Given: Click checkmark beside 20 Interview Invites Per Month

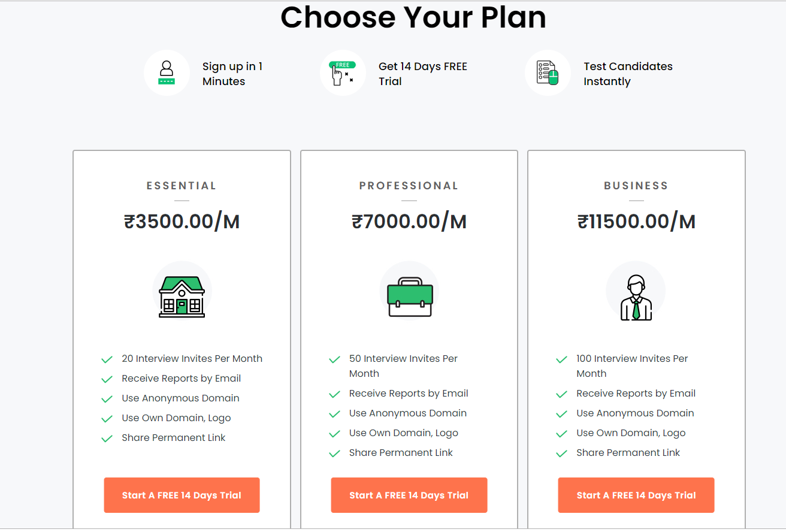Looking at the screenshot, I should [107, 359].
